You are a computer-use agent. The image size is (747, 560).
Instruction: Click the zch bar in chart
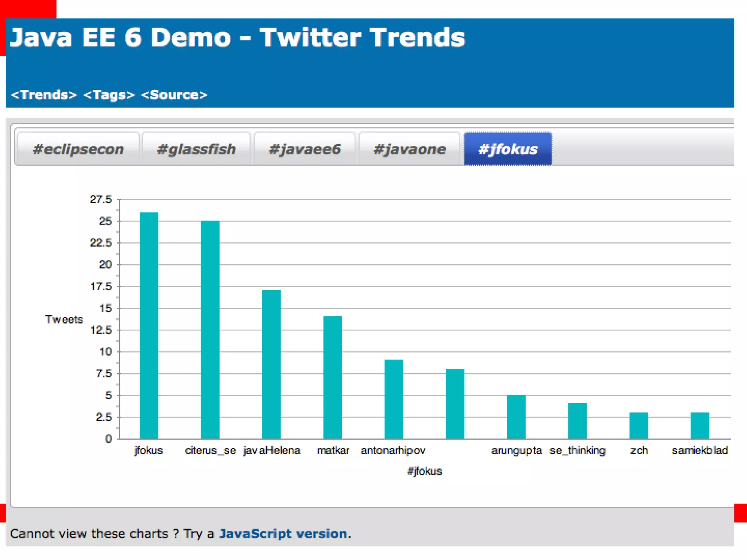point(639,425)
